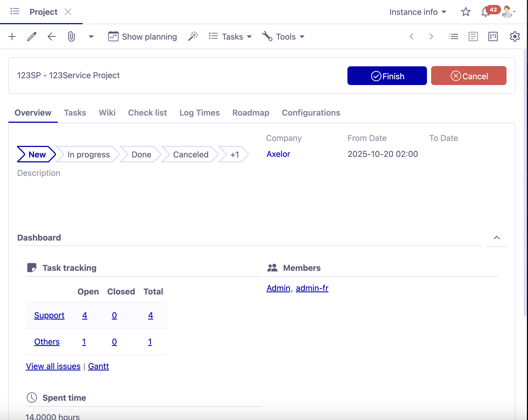Open the Tools dropdown menu
The image size is (528, 420).
click(x=283, y=36)
